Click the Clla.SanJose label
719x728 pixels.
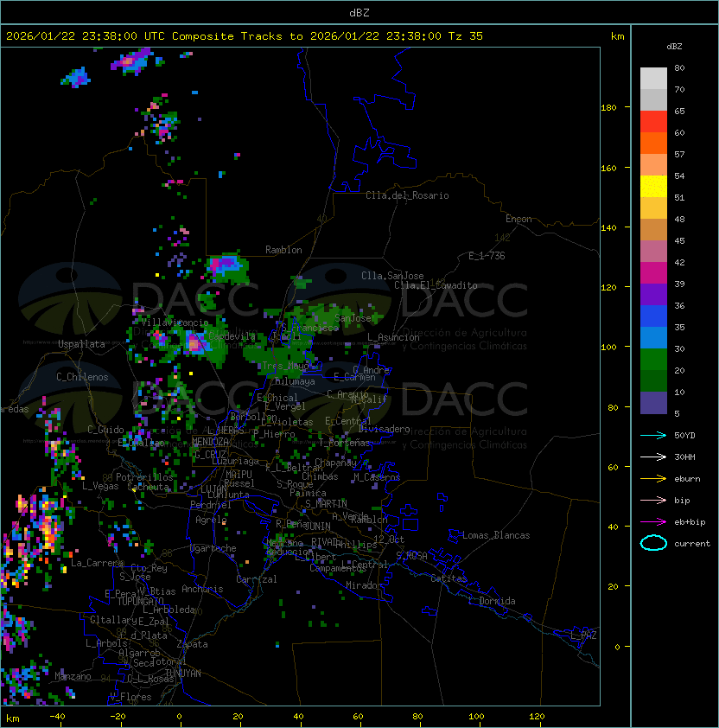point(392,276)
